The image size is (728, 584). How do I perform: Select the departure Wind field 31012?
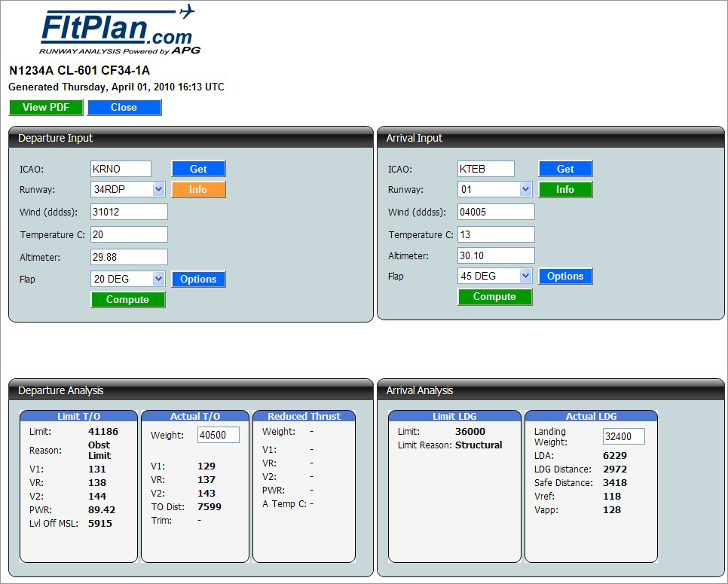(129, 212)
